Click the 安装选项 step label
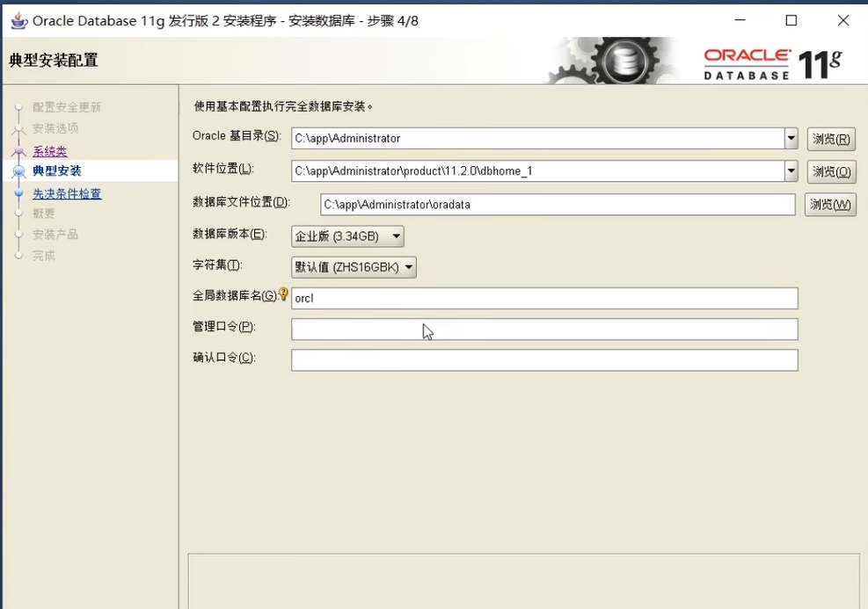 point(55,127)
